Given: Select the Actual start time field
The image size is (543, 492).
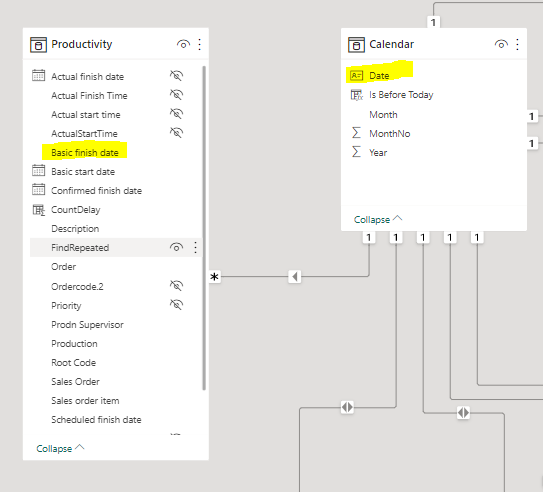Looking at the screenshot, I should click(86, 114).
